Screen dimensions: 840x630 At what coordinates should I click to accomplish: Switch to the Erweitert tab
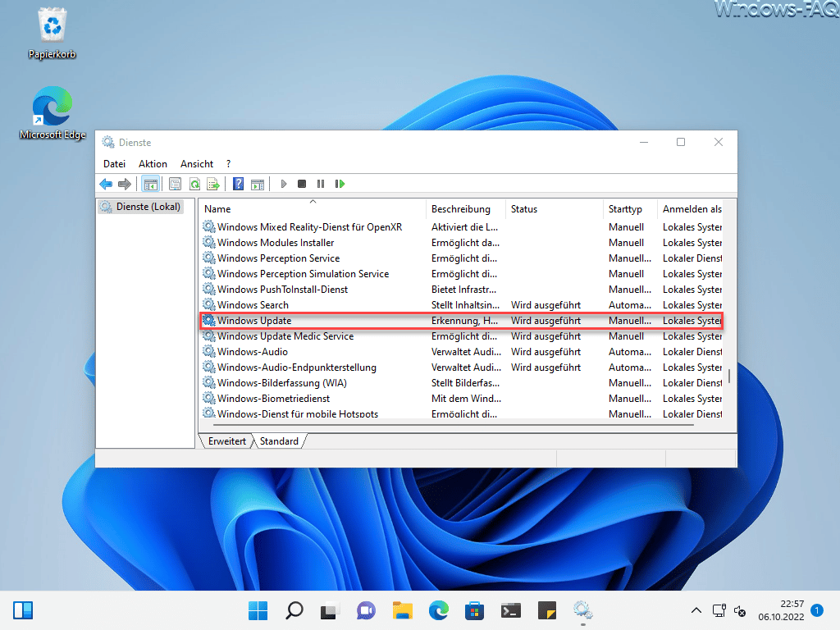[226, 441]
